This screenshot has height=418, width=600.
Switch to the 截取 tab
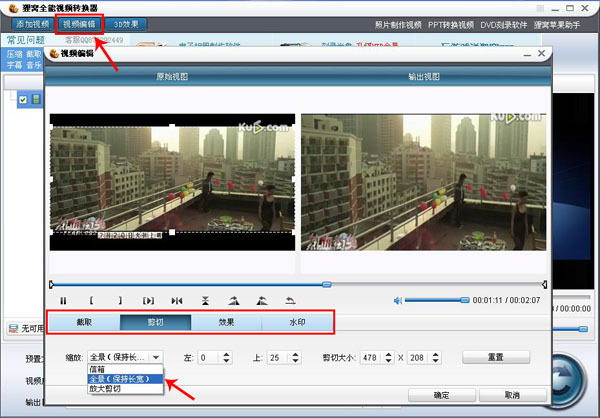(84, 322)
